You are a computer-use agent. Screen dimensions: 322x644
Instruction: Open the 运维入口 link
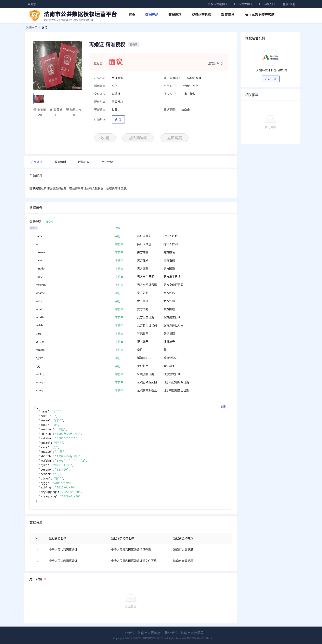coord(269,4)
